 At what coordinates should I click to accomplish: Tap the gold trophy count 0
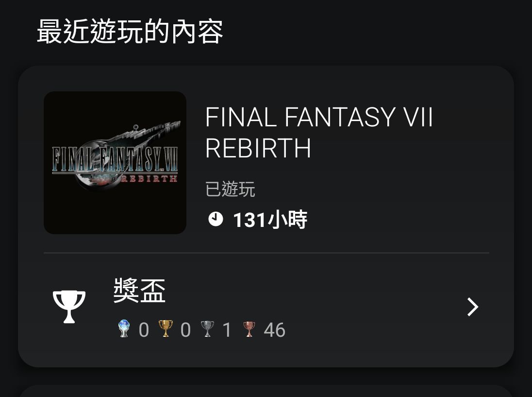pos(185,330)
